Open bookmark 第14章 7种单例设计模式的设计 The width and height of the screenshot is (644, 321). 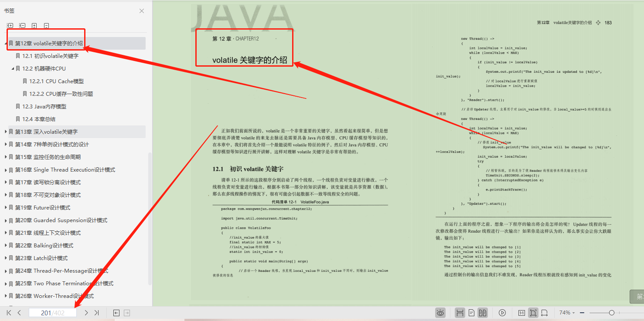[52, 144]
